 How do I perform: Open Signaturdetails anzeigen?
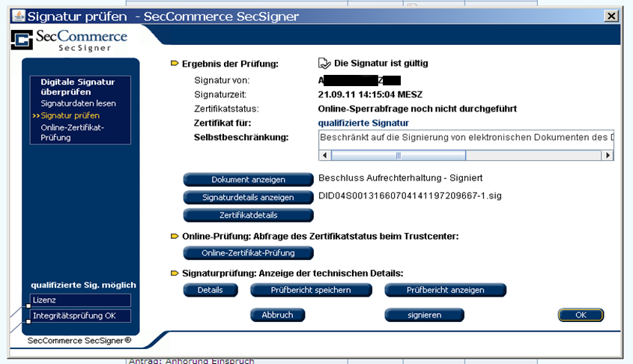tap(248, 197)
